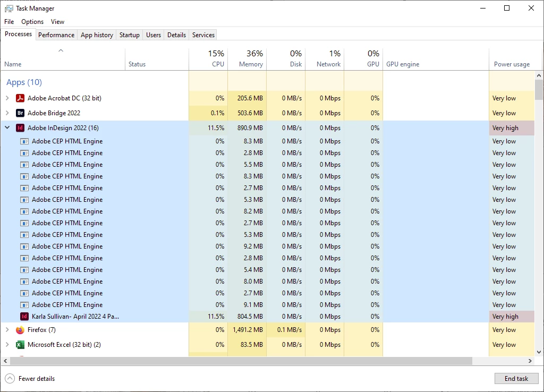544x392 pixels.
Task: Click the 503.6 MB Adobe Bridge memory cell
Action: (248, 113)
